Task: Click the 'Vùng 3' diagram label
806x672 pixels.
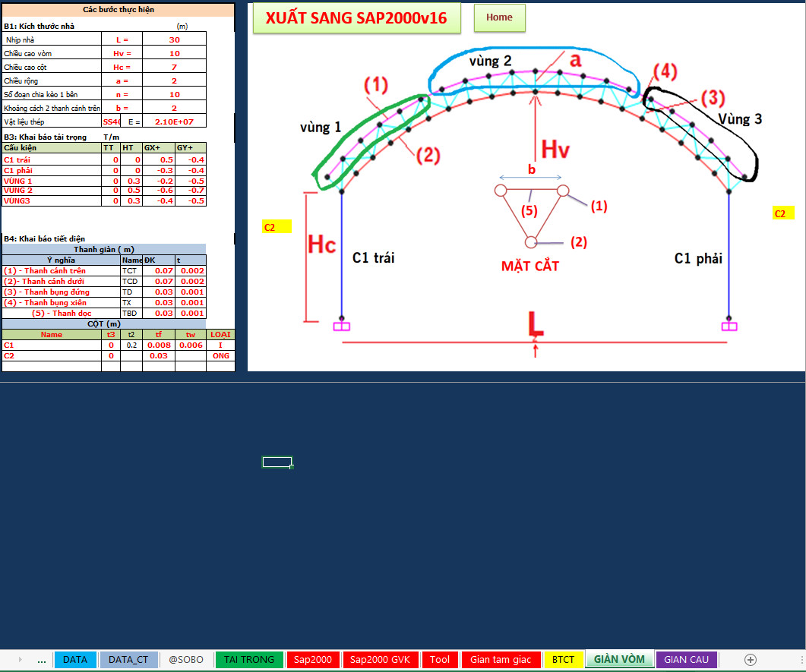Action: (740, 119)
